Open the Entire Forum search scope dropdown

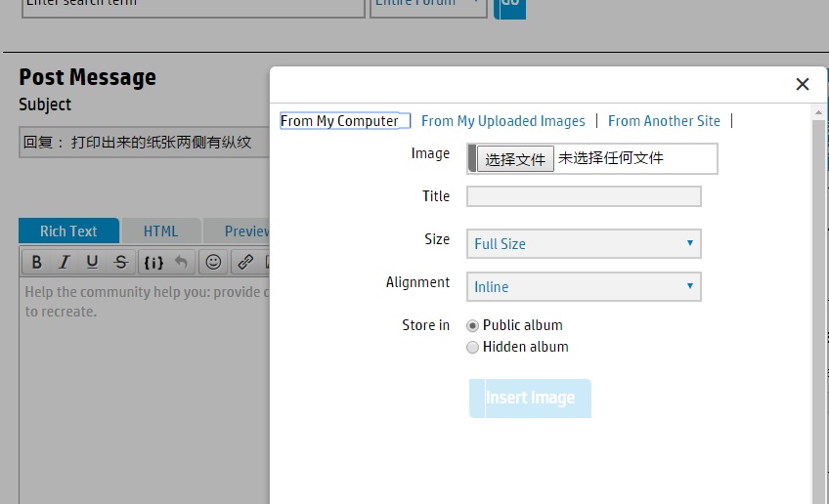click(x=428, y=3)
